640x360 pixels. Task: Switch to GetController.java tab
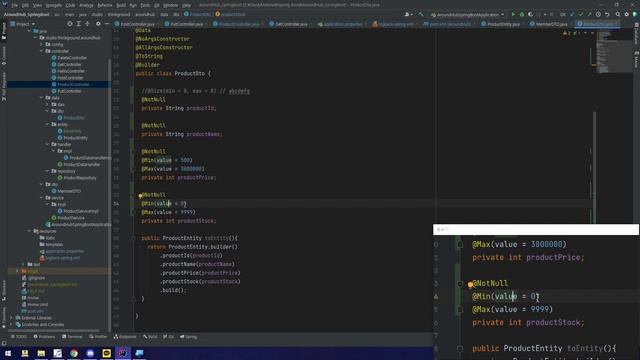[x=291, y=24]
